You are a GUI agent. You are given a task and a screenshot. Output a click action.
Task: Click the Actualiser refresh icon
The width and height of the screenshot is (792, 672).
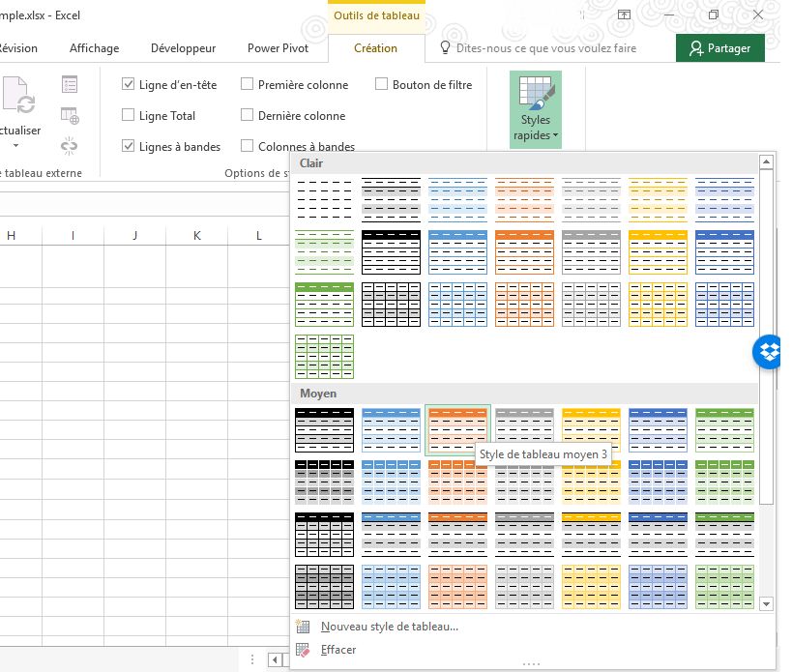pos(19,95)
